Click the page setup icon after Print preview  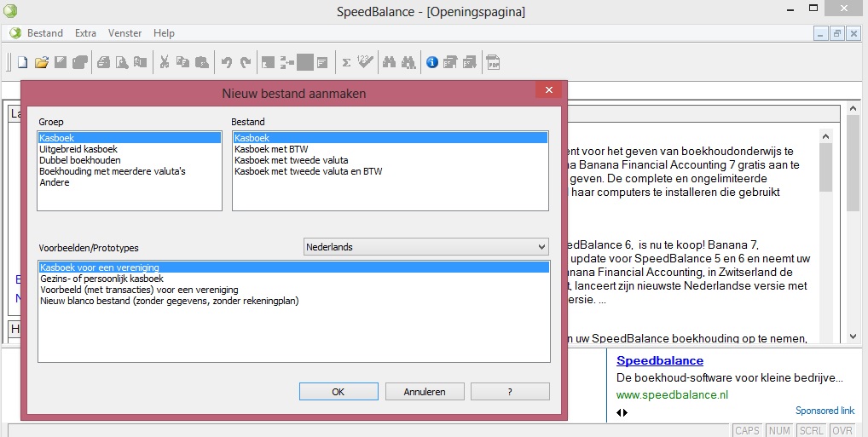coord(141,62)
